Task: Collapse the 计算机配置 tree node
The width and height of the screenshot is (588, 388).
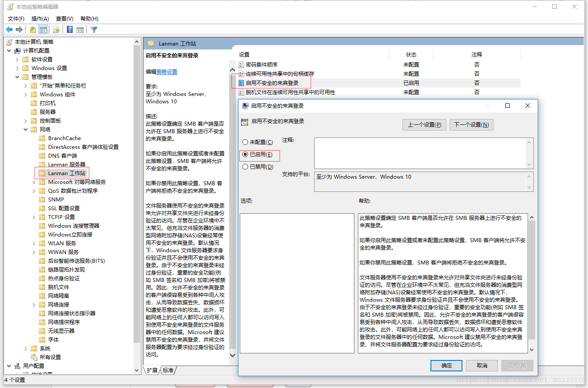Action: pyautogui.click(x=9, y=50)
